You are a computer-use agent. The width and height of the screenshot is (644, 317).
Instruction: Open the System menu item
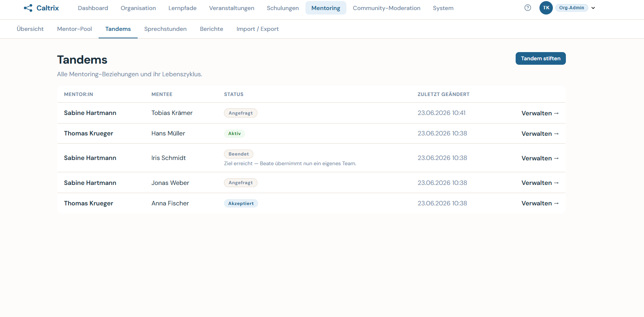443,8
